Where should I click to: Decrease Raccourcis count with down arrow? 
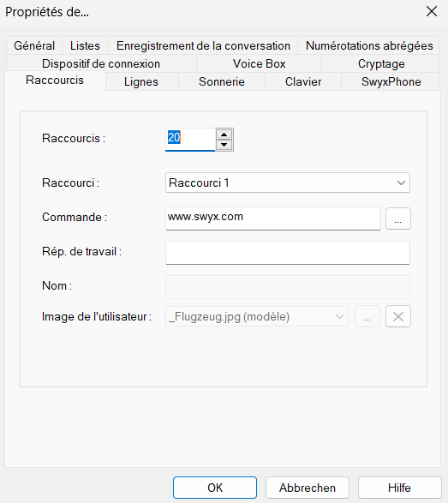(224, 145)
